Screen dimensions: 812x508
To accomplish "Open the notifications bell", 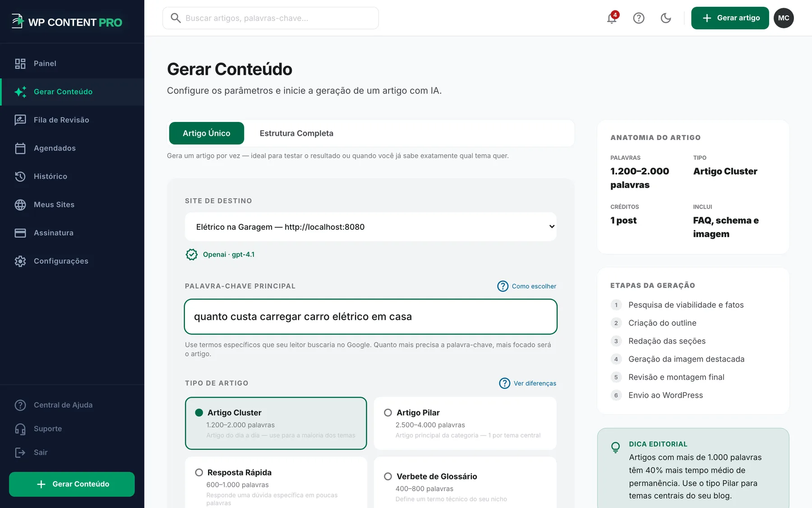I will coord(612,18).
